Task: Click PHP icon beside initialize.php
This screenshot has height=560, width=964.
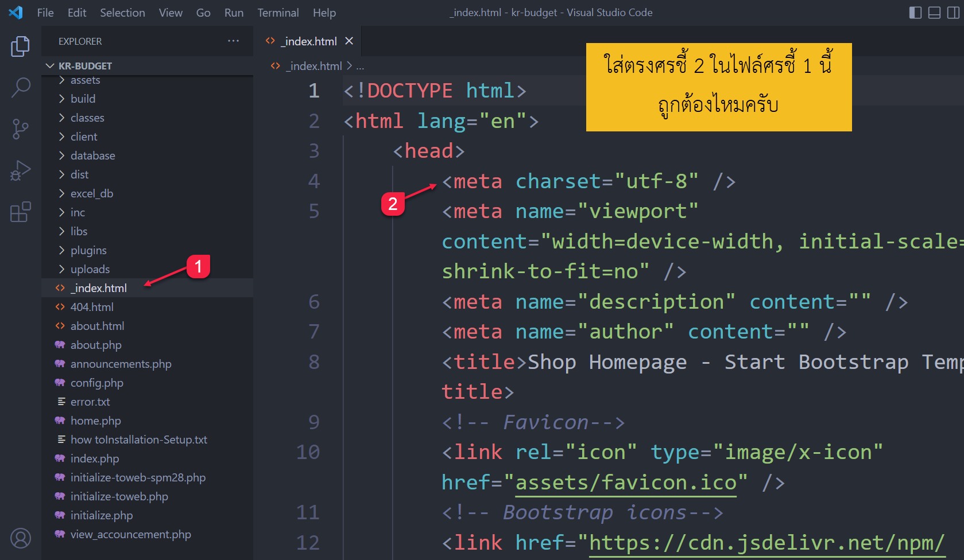Action: [60, 515]
